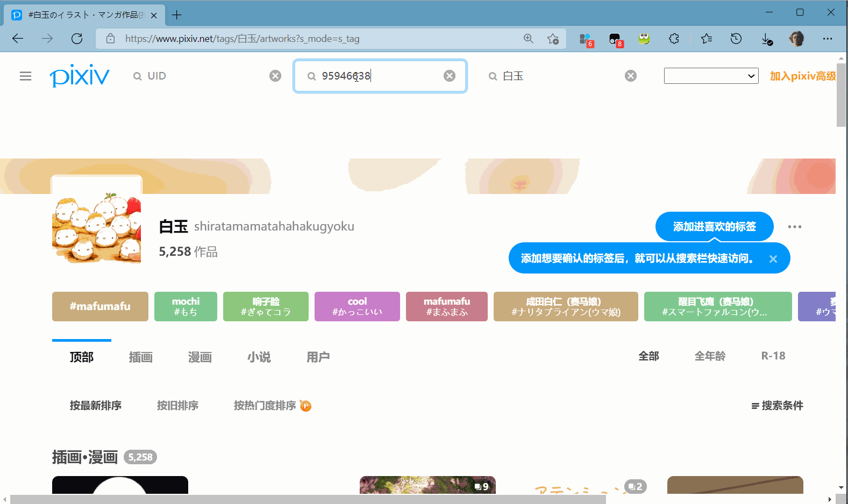848x504 pixels.
Task: Click the pixiv logo
Action: (x=80, y=76)
